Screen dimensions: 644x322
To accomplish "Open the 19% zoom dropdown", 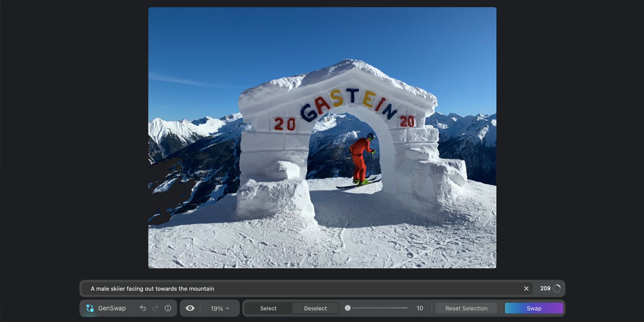I will 220,308.
